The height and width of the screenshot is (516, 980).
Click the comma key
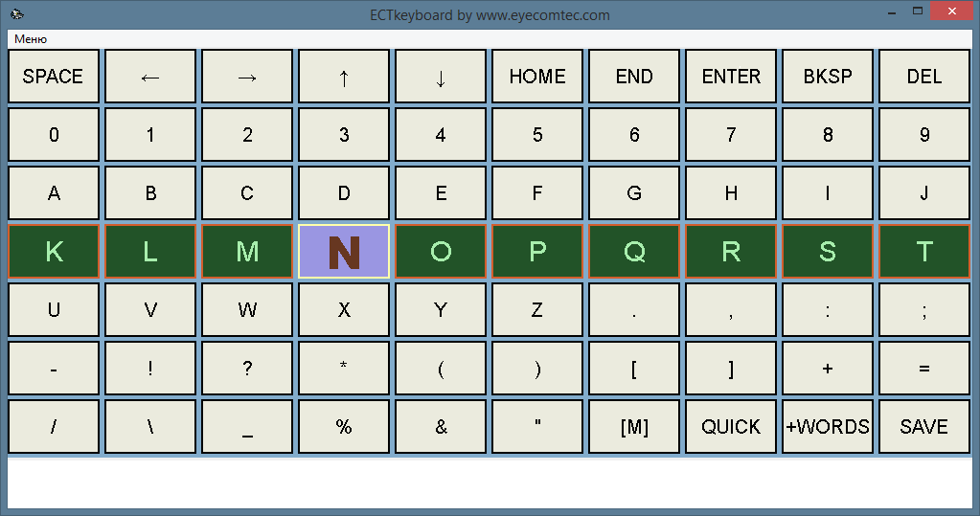coord(731,310)
